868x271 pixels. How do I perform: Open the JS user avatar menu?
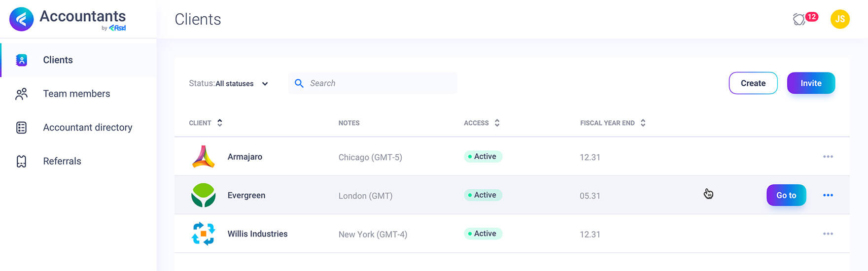[840, 19]
